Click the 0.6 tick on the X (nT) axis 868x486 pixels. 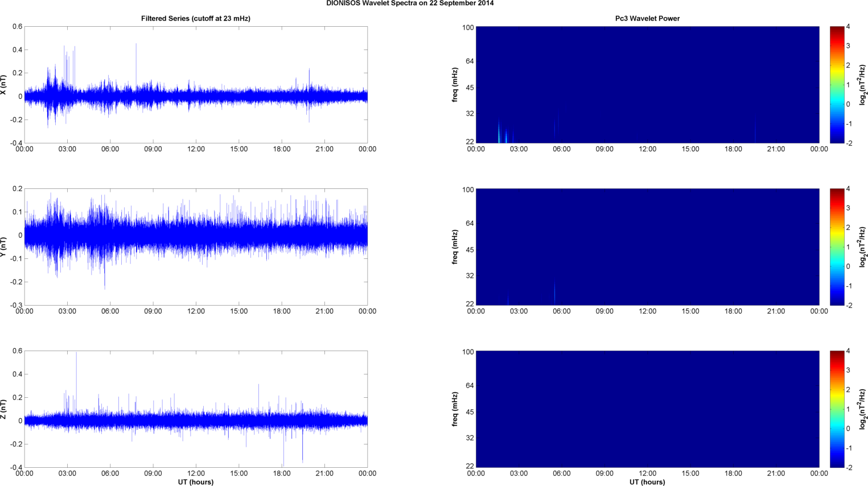17,27
